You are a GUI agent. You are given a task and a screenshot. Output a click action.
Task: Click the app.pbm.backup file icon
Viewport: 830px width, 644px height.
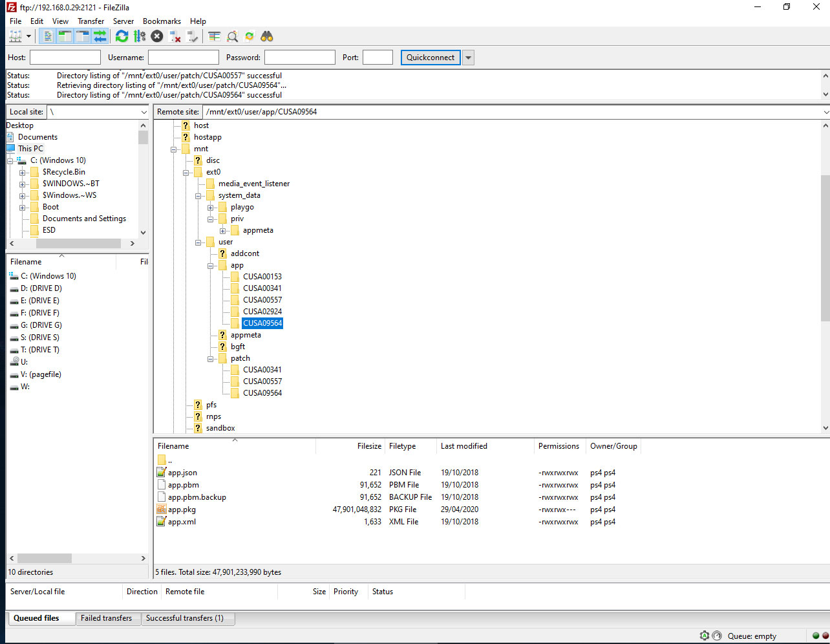[x=162, y=497]
